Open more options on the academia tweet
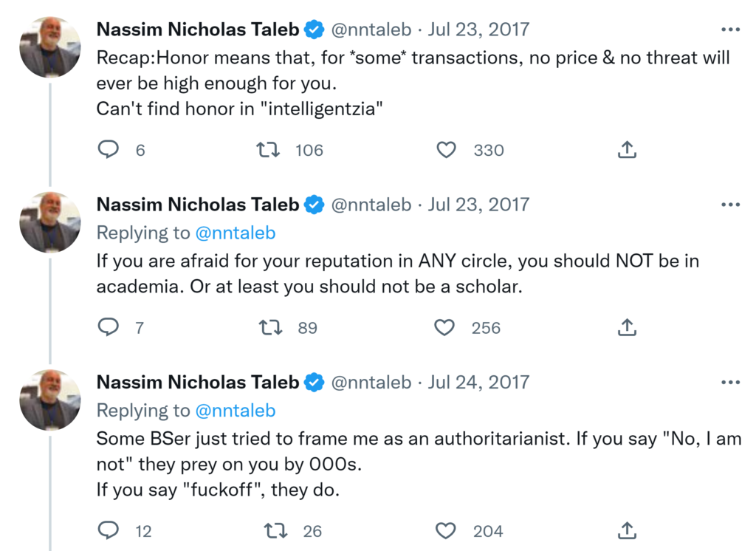This screenshot has width=756, height=551. (729, 205)
